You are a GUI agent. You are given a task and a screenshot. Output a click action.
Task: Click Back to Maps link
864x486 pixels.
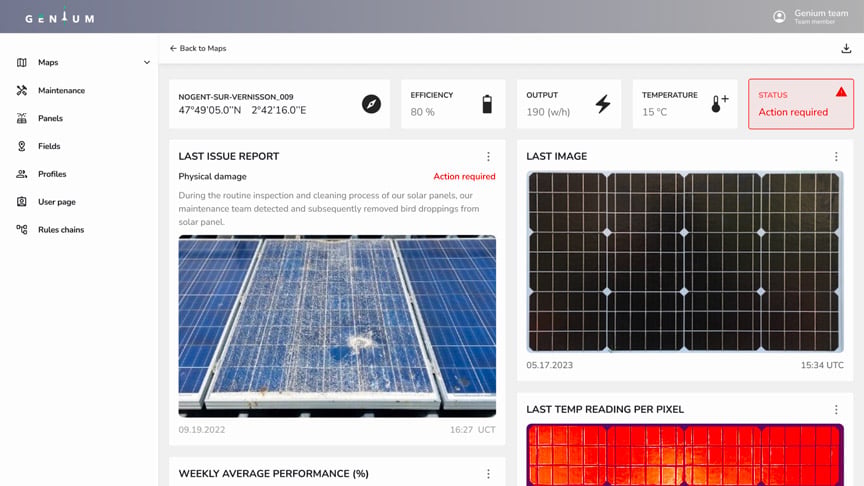tap(198, 48)
